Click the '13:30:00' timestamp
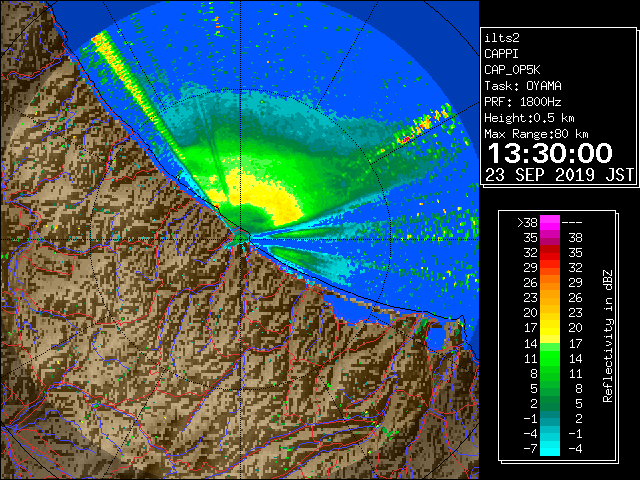 click(x=550, y=153)
